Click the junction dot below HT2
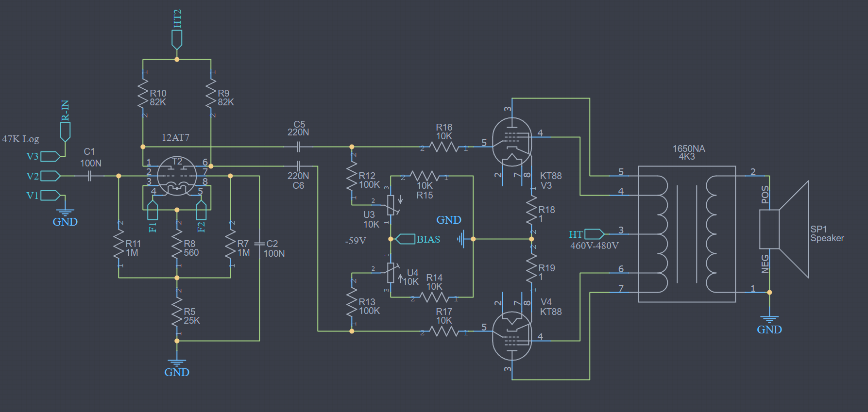 (177, 59)
